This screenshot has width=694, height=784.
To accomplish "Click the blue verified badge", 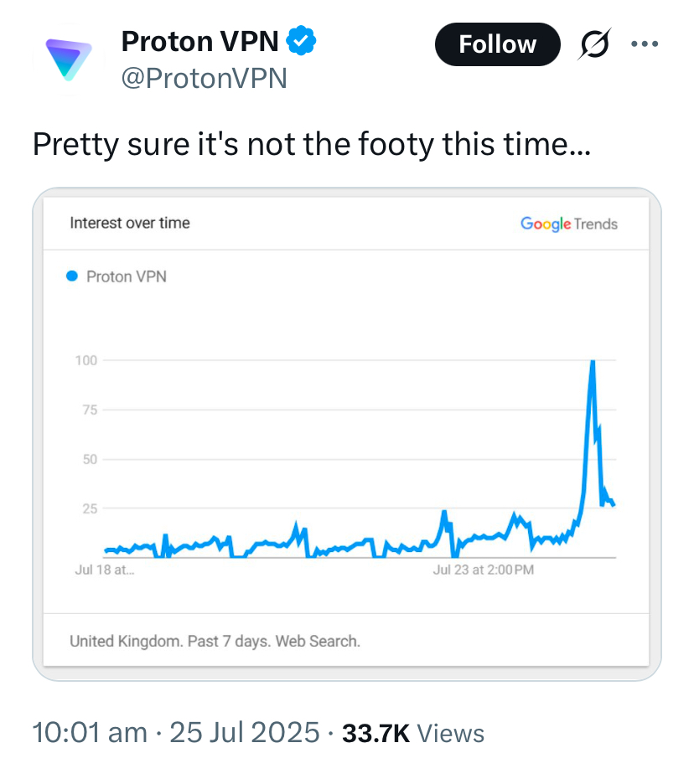I will click(302, 39).
